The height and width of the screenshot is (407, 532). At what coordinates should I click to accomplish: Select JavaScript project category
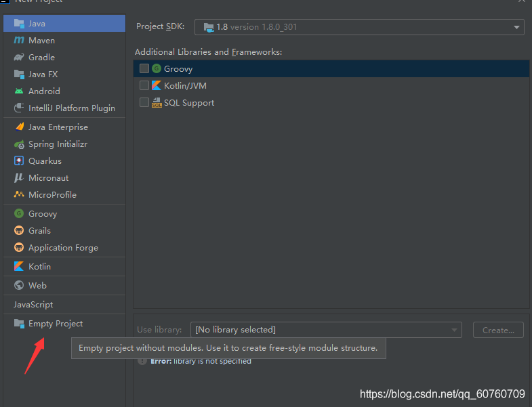[64, 305]
